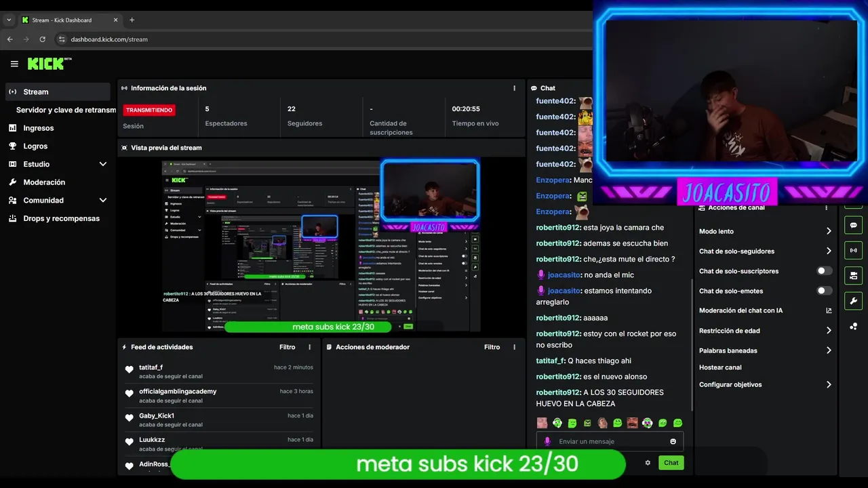Click the stream preview thumbnail
The height and width of the screenshot is (488, 868).
point(321,246)
